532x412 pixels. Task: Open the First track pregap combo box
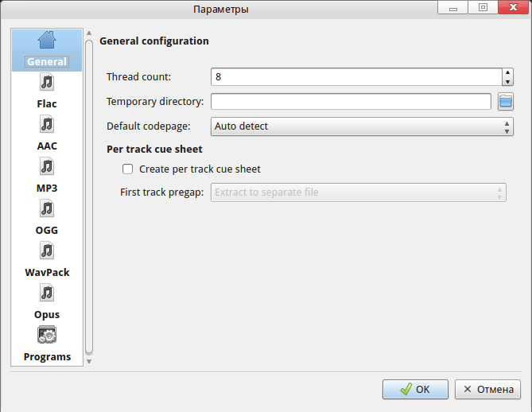tap(359, 192)
